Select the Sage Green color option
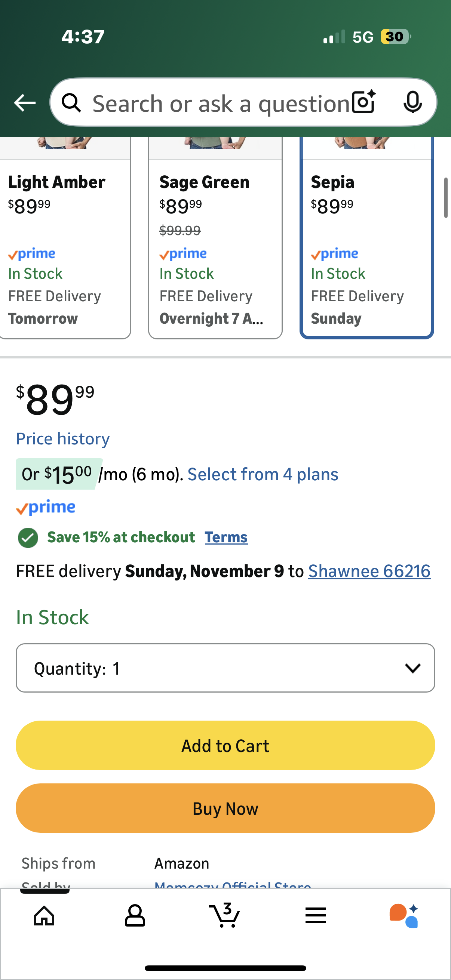Viewport: 451px width, 980px height. pyautogui.click(x=215, y=243)
